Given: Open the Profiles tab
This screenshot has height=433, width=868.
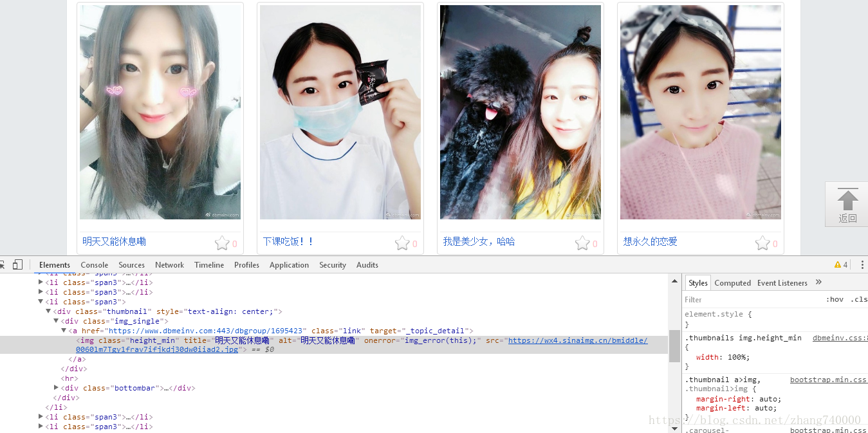Looking at the screenshot, I should click(x=246, y=264).
